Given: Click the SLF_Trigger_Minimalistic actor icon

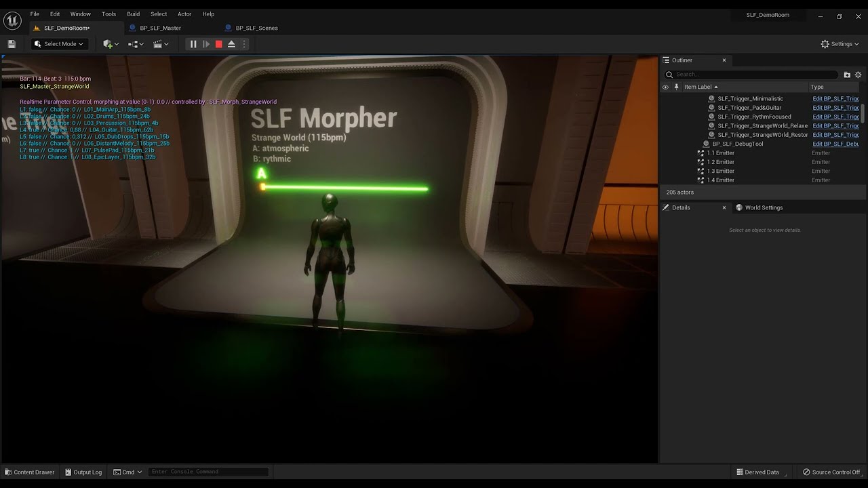Looking at the screenshot, I should [x=711, y=99].
